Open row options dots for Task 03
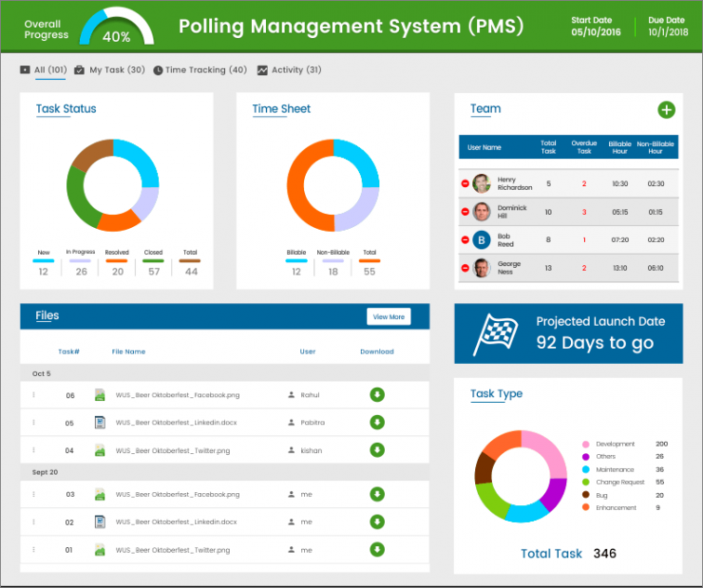Viewport: 703px width, 588px height. (x=33, y=494)
